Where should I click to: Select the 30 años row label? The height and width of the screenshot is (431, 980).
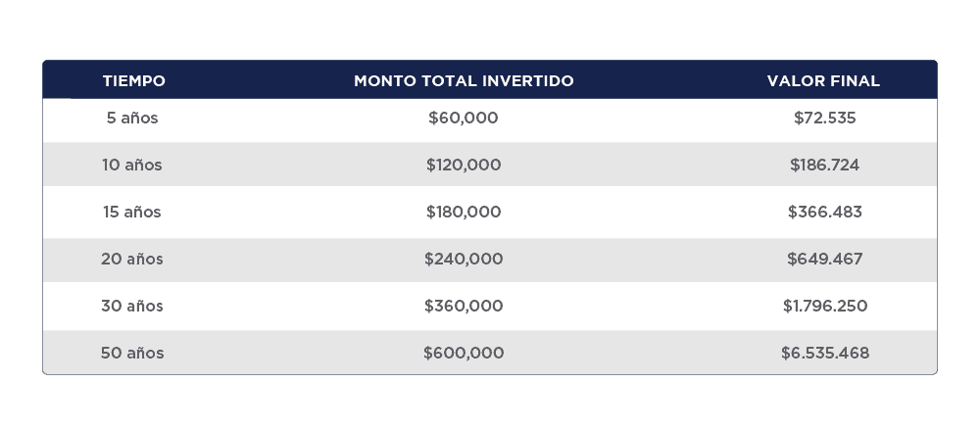132,307
